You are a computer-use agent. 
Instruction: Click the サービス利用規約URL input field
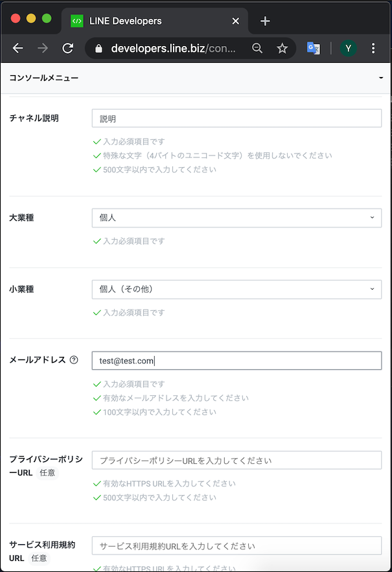236,545
